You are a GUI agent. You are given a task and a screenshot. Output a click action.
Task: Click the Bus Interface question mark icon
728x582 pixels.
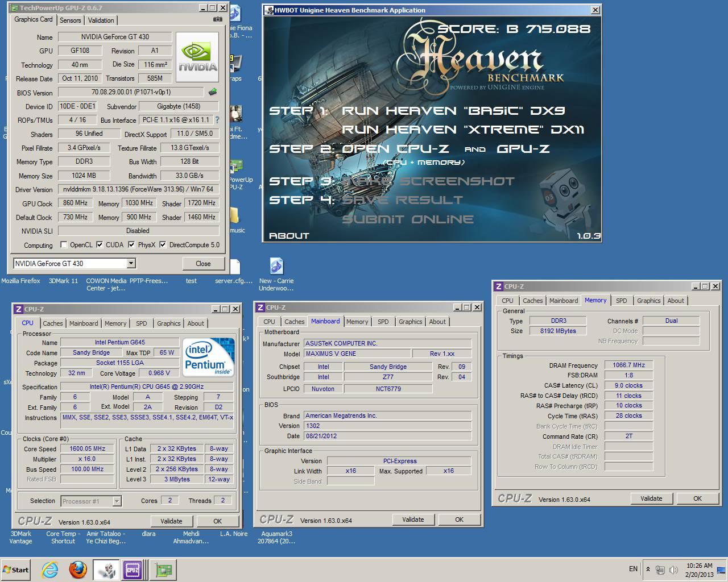[x=217, y=120]
